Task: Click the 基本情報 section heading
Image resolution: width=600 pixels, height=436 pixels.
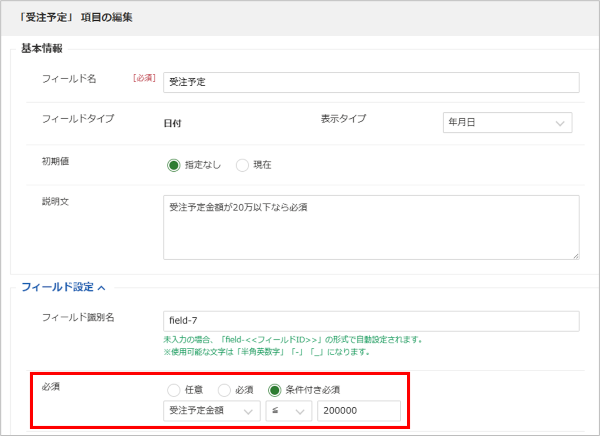Action: click(x=42, y=48)
